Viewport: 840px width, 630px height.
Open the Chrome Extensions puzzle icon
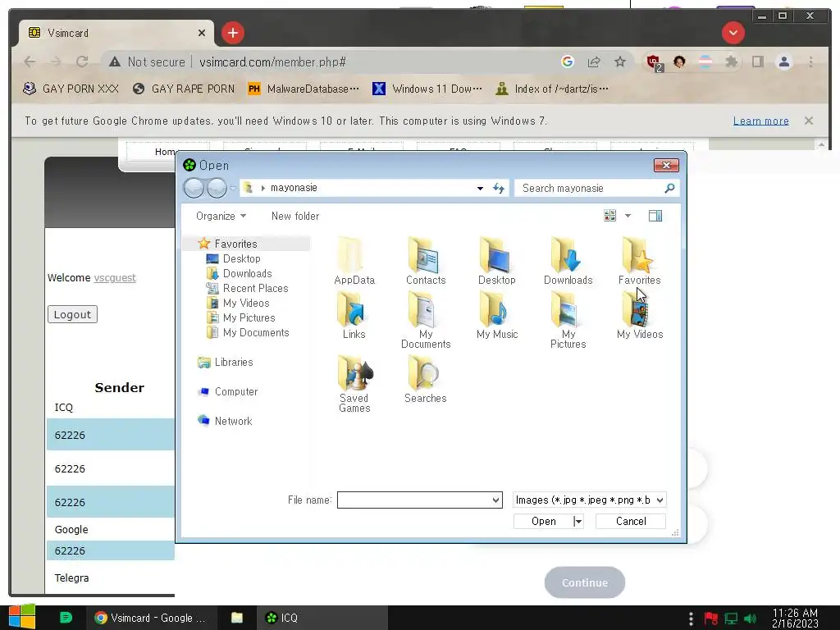[x=731, y=62]
